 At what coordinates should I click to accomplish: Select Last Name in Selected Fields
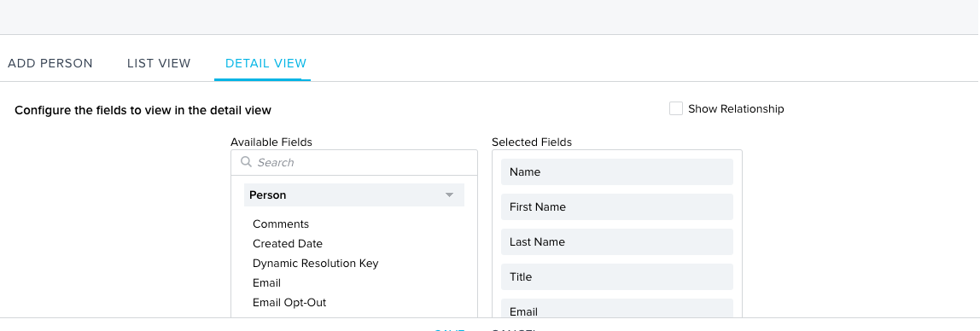(x=617, y=241)
